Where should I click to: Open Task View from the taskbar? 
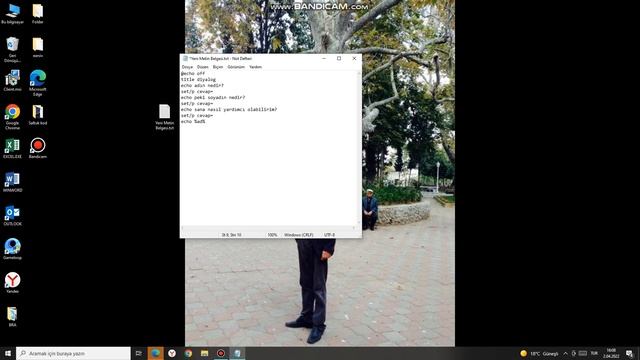coord(139,353)
